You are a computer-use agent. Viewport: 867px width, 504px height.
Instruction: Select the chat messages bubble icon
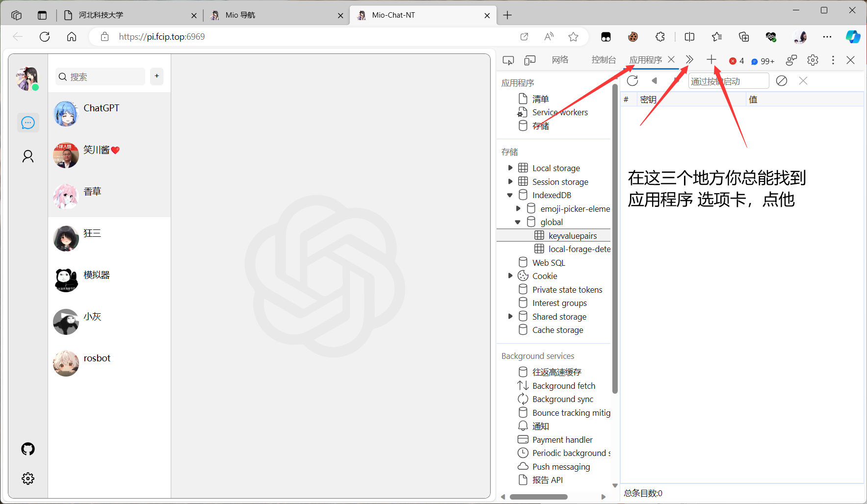coord(28,123)
